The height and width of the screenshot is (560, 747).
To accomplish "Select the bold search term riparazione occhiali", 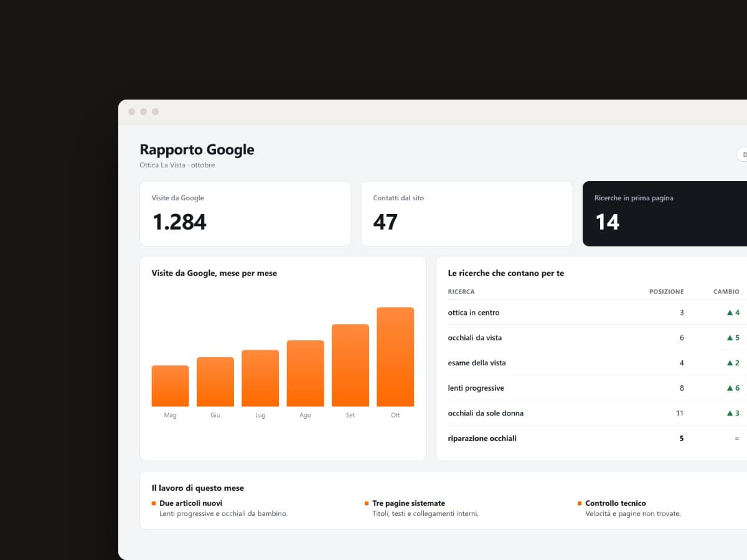I will (x=482, y=439).
